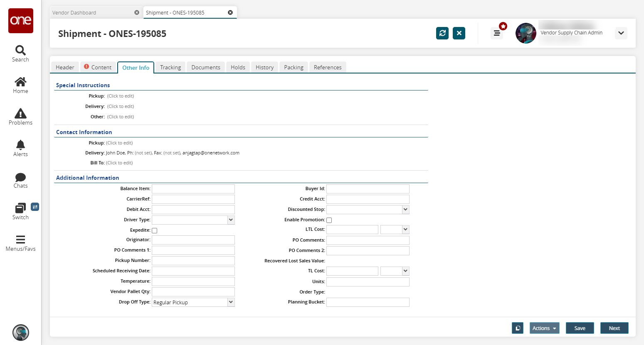
Task: Open the Problems warning icon
Action: (20, 113)
